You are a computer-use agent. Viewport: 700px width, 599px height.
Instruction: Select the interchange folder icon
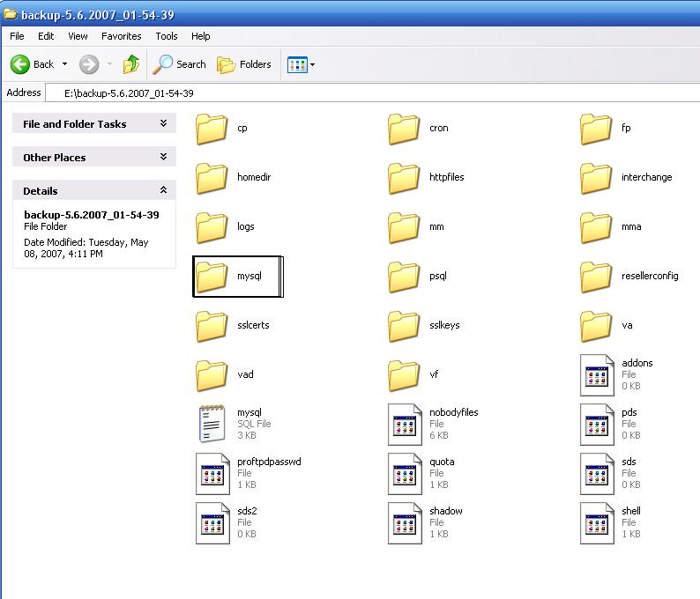596,179
